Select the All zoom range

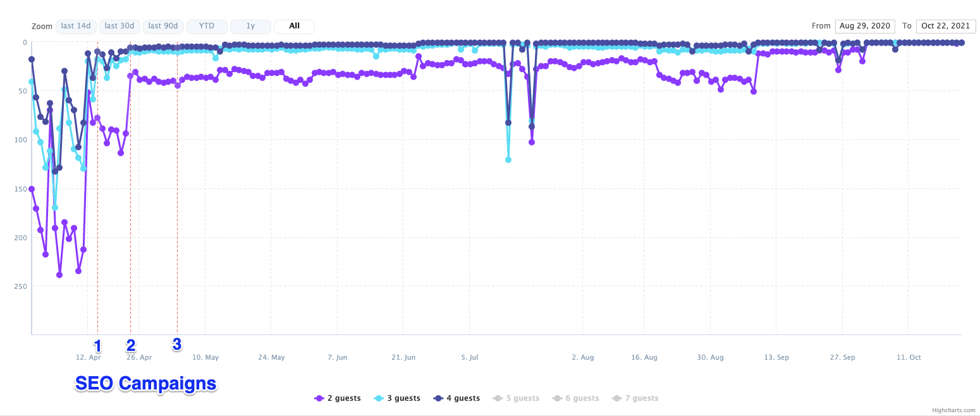click(x=294, y=27)
